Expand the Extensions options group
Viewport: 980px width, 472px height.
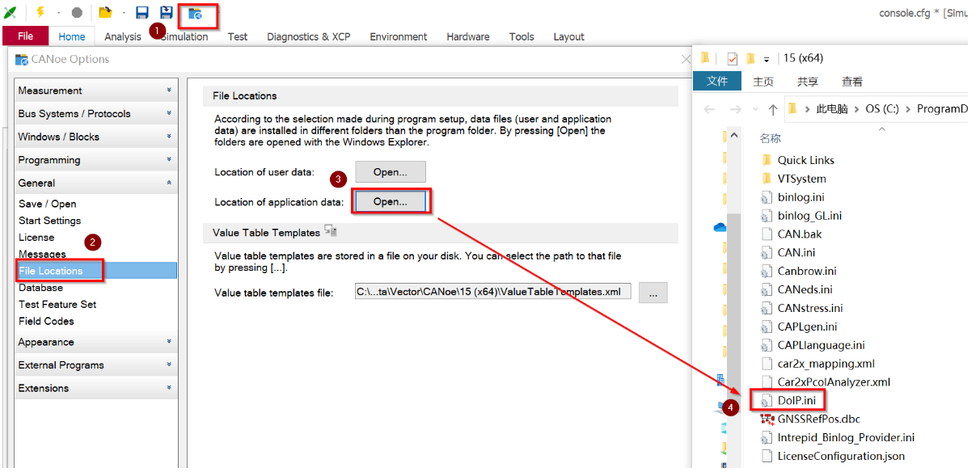pos(95,388)
